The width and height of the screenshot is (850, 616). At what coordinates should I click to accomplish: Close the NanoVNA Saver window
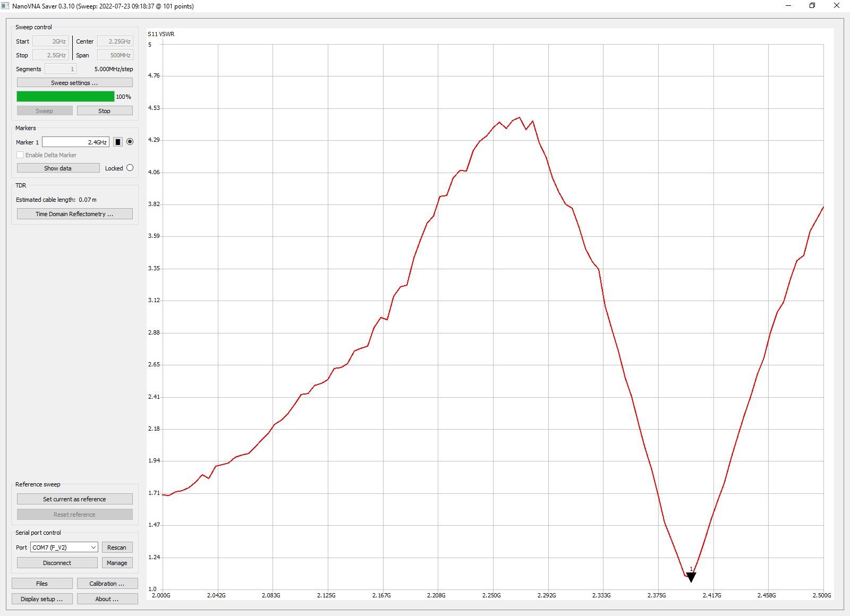837,6
